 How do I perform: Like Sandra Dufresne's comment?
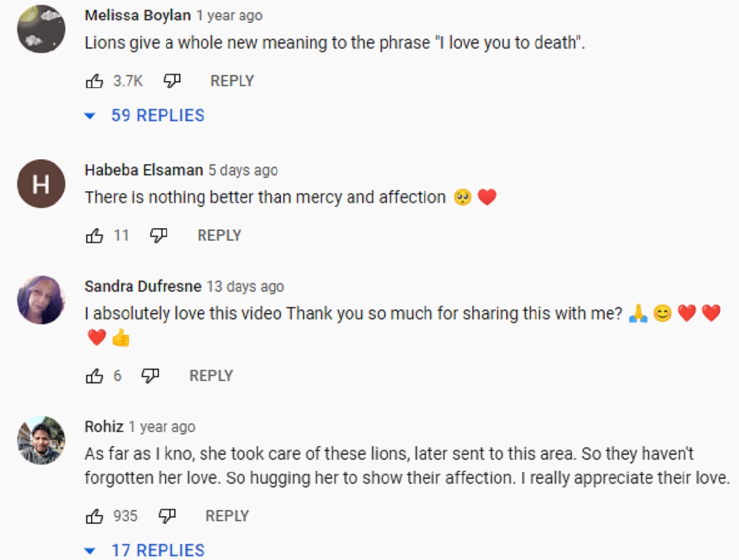click(94, 376)
